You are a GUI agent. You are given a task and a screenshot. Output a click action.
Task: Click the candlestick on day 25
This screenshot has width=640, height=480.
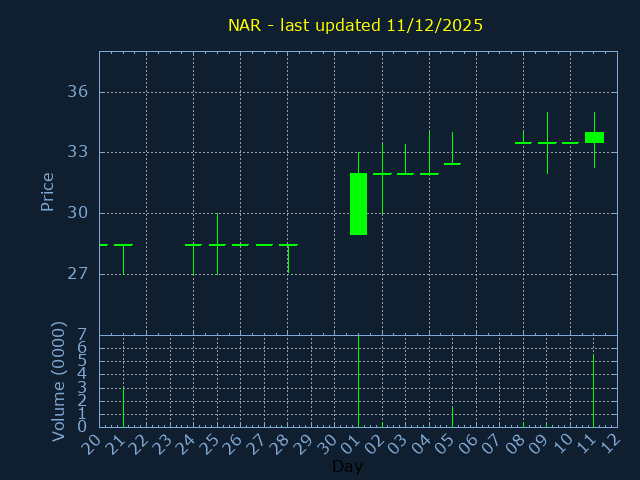(217, 244)
